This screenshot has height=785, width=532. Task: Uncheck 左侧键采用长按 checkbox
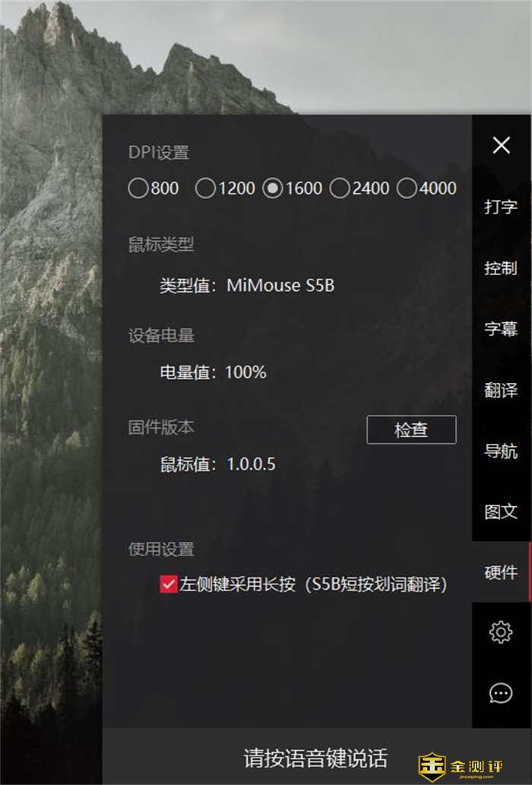[x=169, y=584]
